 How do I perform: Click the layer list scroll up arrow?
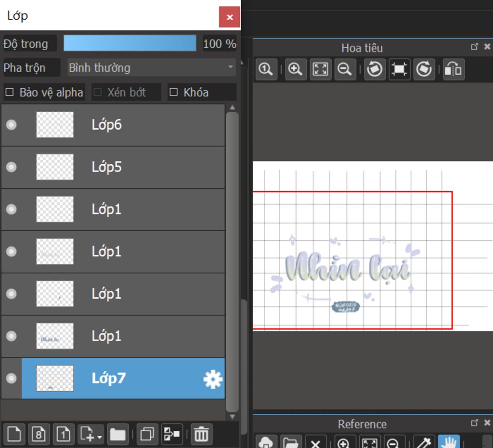click(x=233, y=107)
